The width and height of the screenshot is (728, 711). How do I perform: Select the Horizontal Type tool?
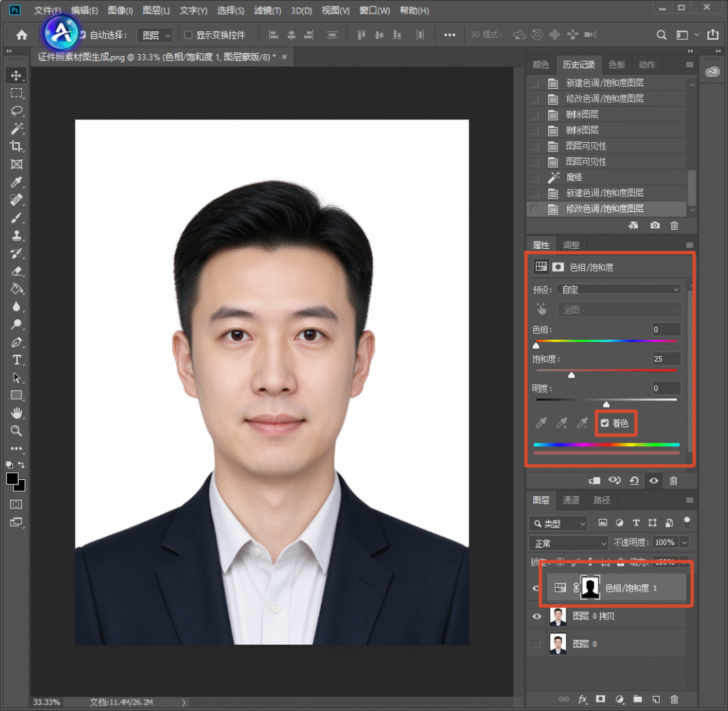pos(16,360)
